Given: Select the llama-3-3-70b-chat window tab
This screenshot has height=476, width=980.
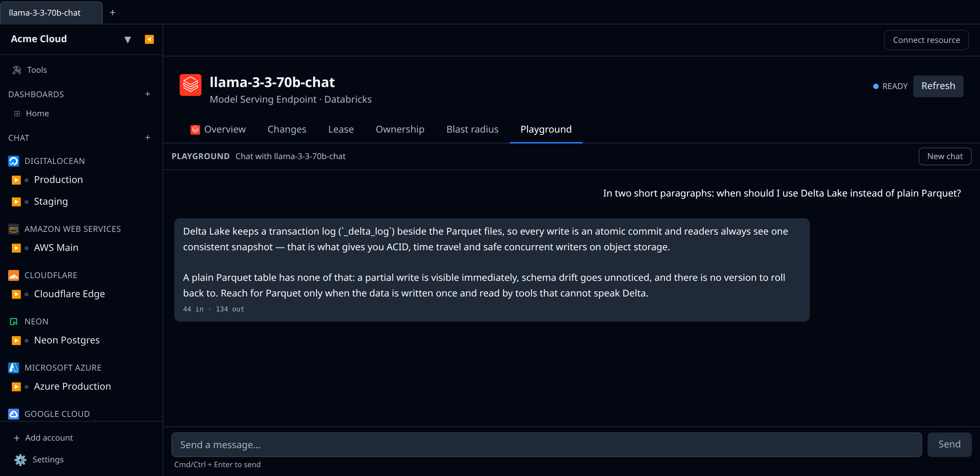Looking at the screenshot, I should (51, 13).
